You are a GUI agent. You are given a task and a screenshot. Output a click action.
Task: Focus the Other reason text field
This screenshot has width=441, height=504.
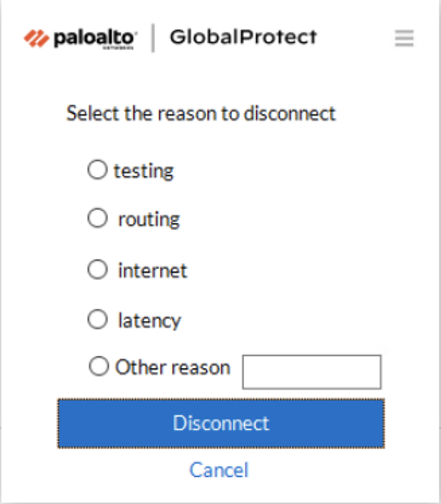coord(312,372)
